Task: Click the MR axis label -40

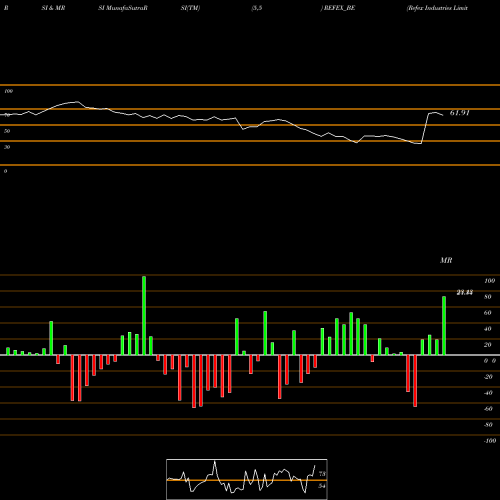Action: [488, 393]
